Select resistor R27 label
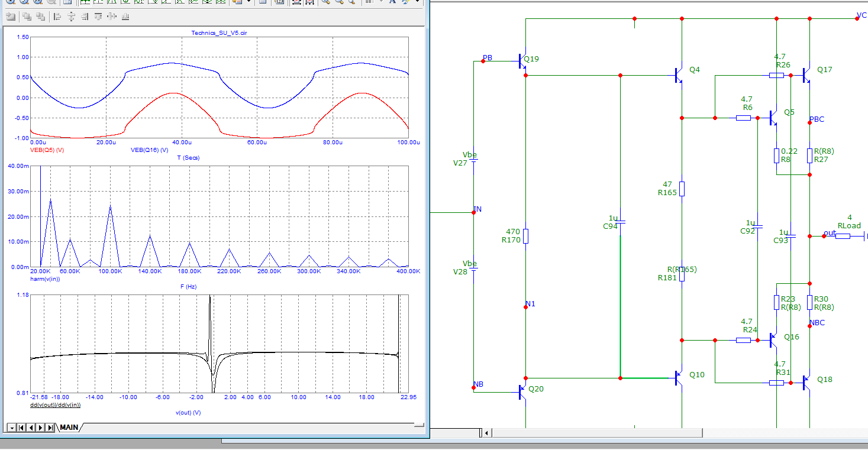The image size is (868, 450). 821,160
